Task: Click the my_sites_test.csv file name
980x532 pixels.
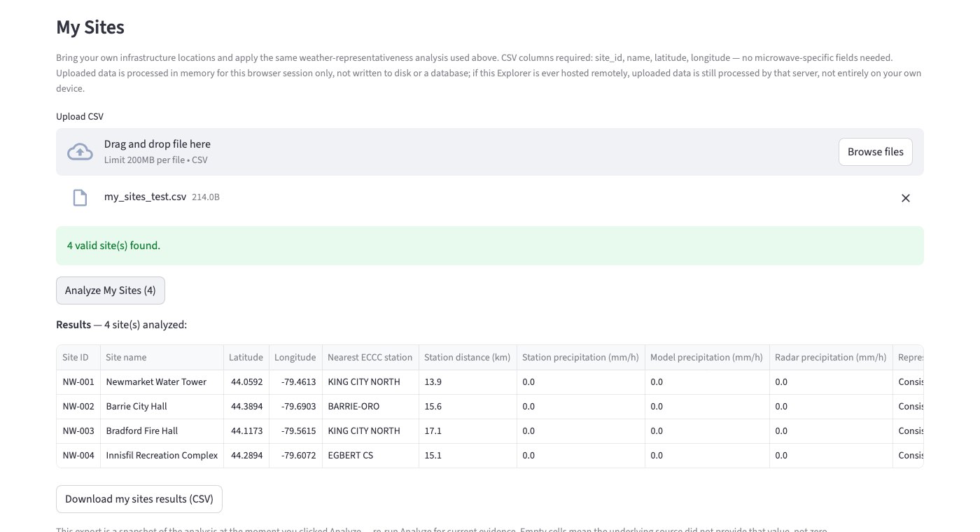Action: [x=145, y=197]
